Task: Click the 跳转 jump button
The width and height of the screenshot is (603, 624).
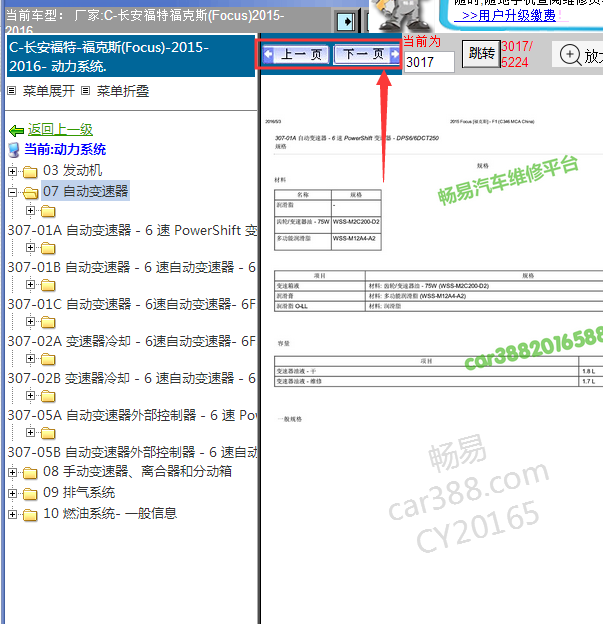Action: [x=481, y=53]
